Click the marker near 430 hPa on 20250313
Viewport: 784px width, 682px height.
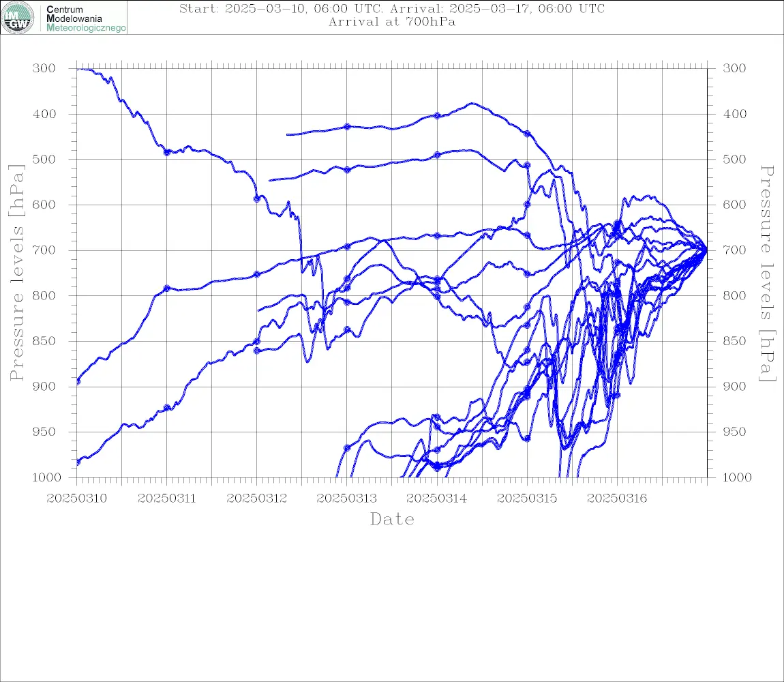pos(347,127)
